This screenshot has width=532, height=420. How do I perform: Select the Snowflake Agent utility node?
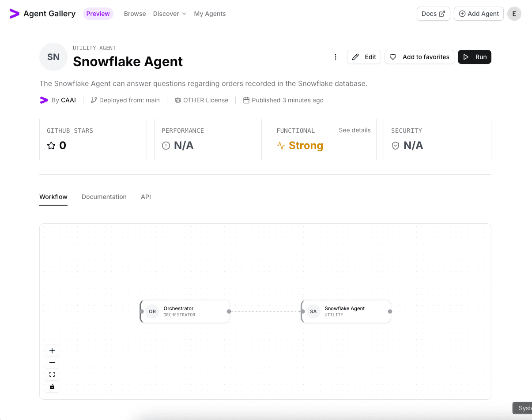point(346,311)
